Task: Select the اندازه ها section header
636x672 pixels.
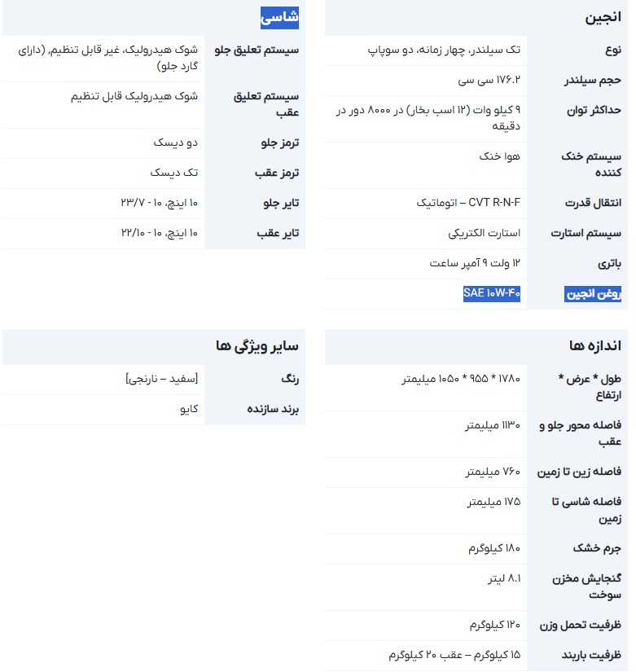Action: point(595,346)
